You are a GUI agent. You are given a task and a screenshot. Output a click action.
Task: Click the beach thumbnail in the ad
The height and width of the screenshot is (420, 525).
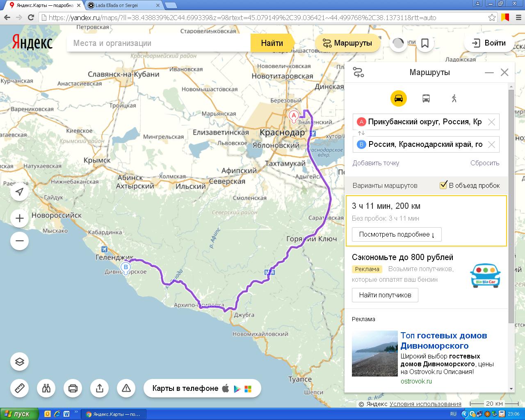click(375, 354)
